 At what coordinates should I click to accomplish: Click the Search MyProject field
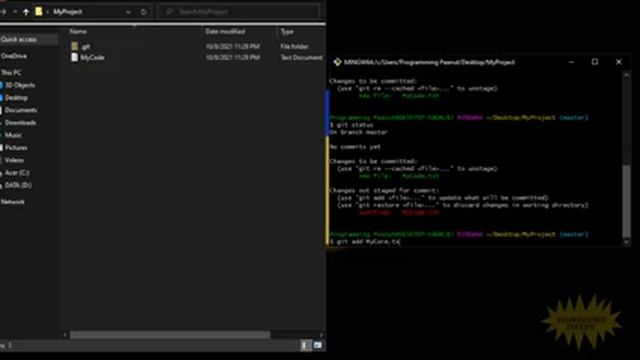(239, 12)
